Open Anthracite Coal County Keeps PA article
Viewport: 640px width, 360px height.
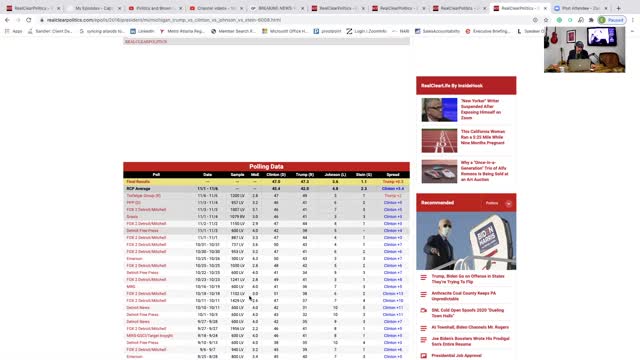[464, 296]
